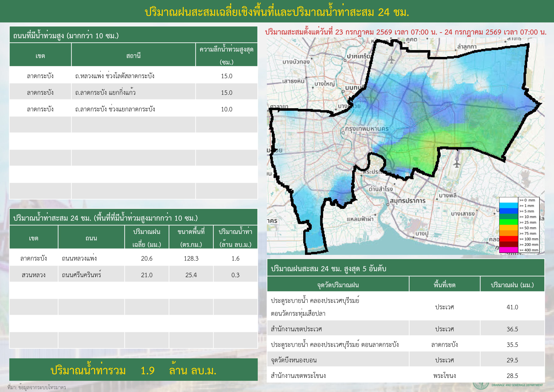Image resolution: width=554 pixels, height=392 pixels.
Task: Click the runoff value 0.3
Action: point(235,275)
